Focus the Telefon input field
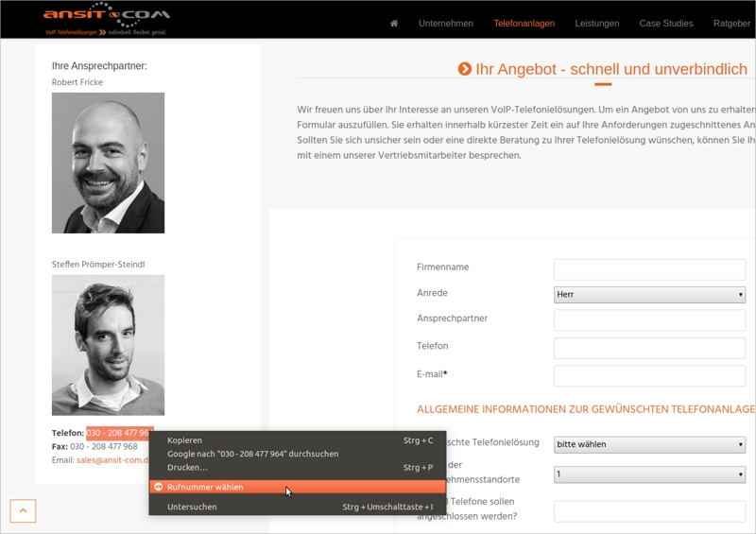Image resolution: width=756 pixels, height=534 pixels. [x=649, y=349]
